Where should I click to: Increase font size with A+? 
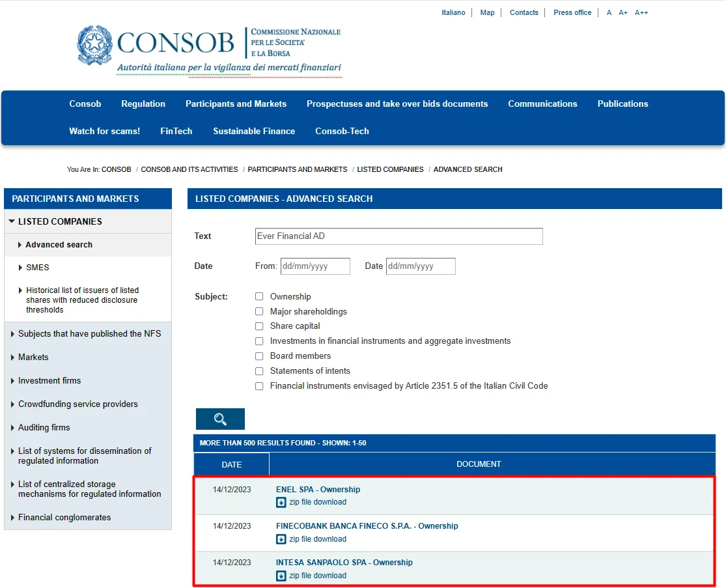[x=623, y=12]
